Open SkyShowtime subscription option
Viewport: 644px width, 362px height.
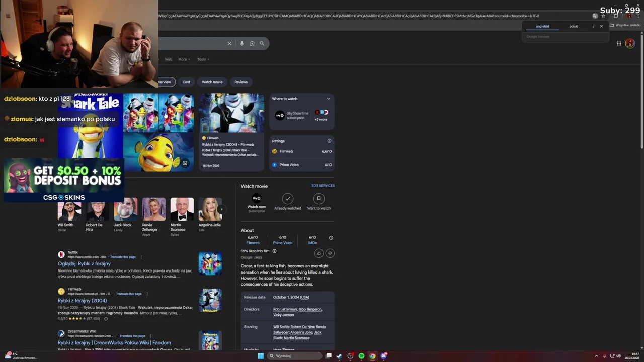tap(292, 115)
